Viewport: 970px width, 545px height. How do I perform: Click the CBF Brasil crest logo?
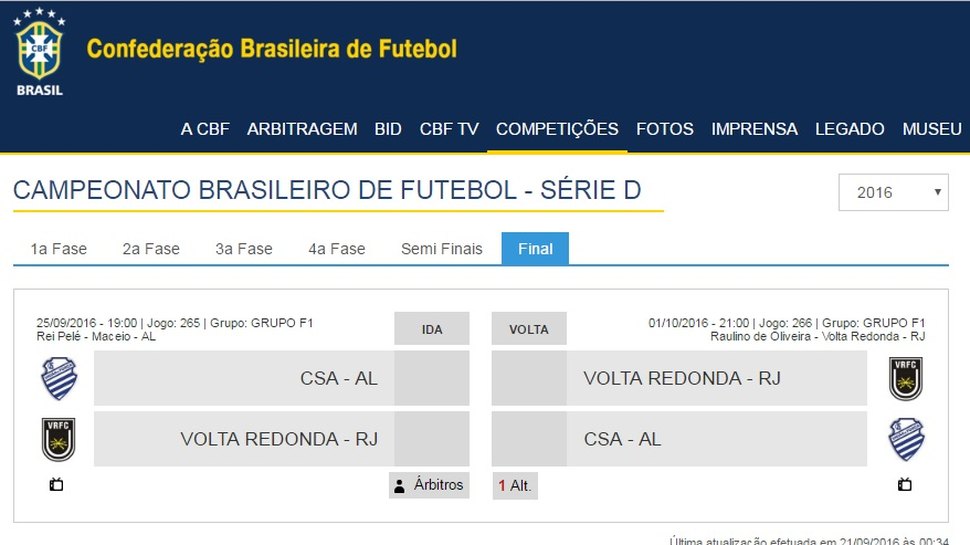(40, 52)
